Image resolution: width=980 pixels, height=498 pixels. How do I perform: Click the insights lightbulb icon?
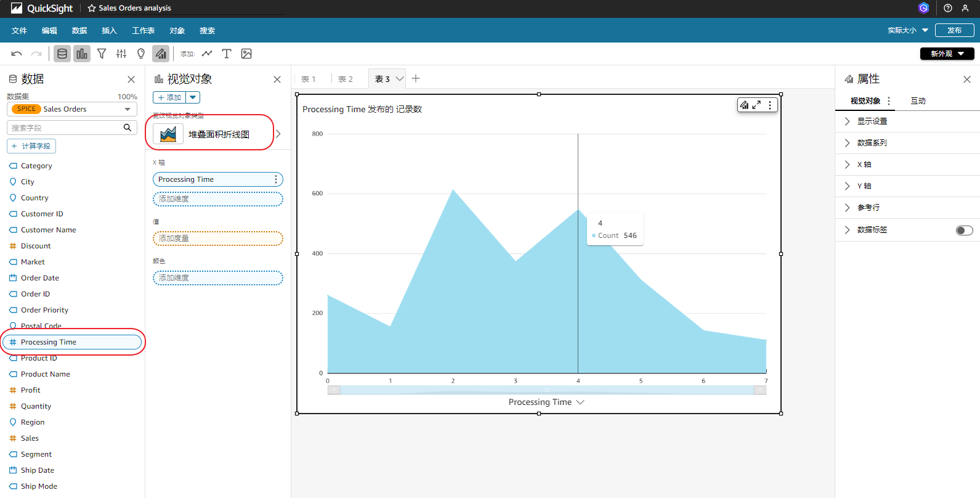click(x=141, y=54)
